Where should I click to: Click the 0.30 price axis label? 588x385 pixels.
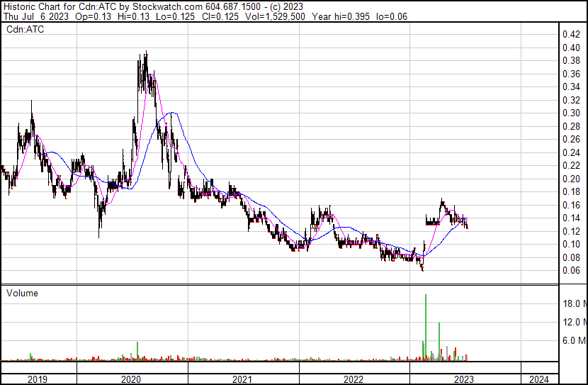(x=571, y=113)
